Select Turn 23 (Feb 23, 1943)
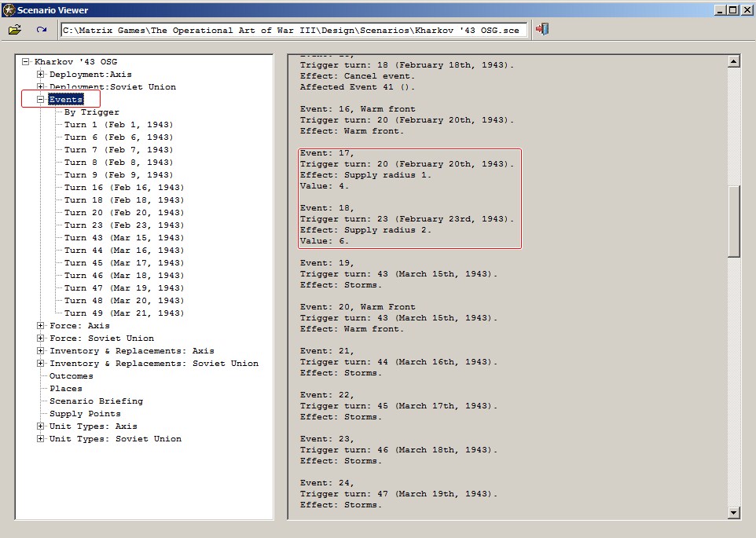The width and height of the screenshot is (756, 538). point(124,225)
